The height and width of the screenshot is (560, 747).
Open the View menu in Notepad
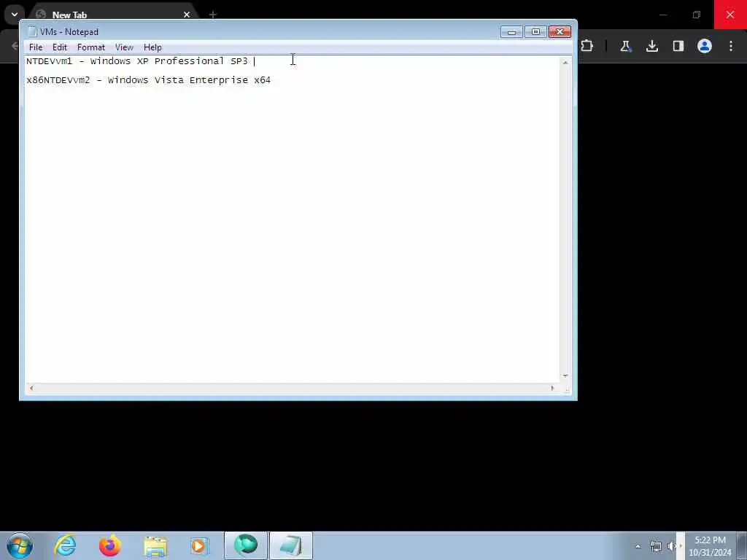click(x=124, y=47)
